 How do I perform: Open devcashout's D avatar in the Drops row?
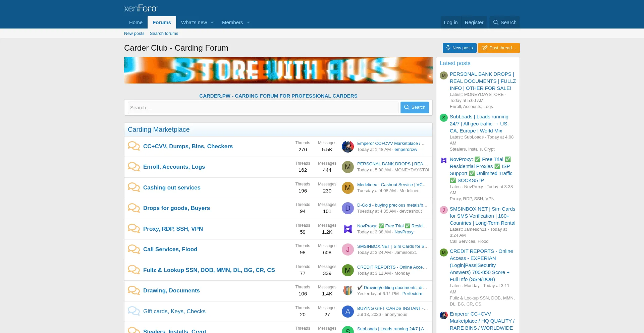click(348, 208)
